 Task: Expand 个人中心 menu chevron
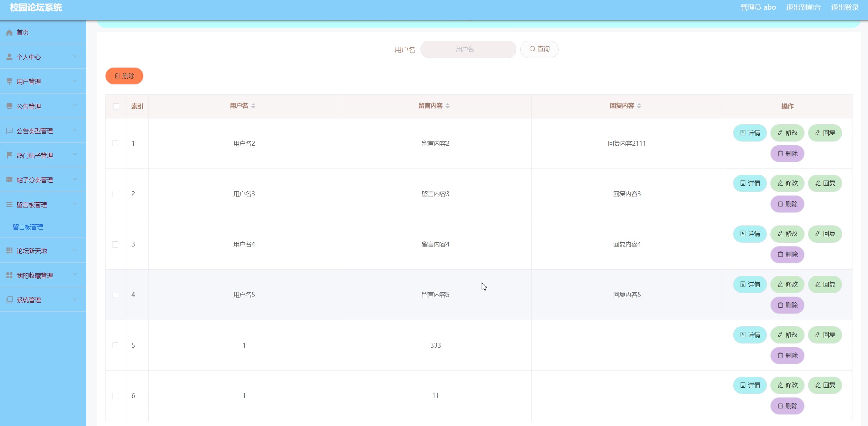pos(75,56)
